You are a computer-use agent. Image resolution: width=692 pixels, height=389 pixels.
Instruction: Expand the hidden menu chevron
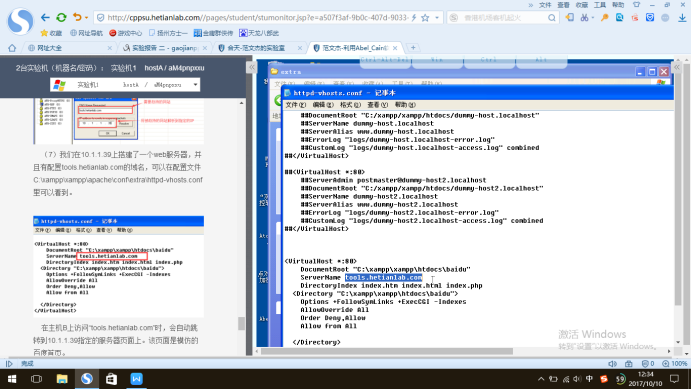pyautogui.click(x=530, y=5)
